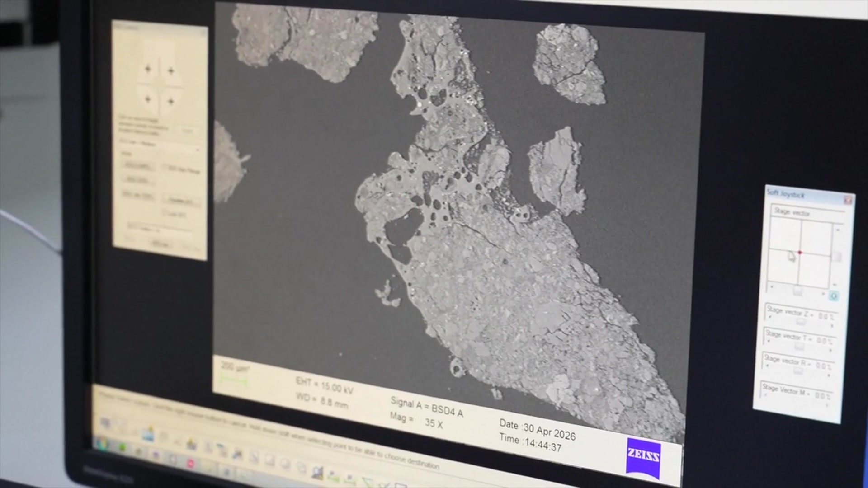Click right arrow under Stage vector pad
The width and height of the screenshot is (868, 488).
click(823, 294)
